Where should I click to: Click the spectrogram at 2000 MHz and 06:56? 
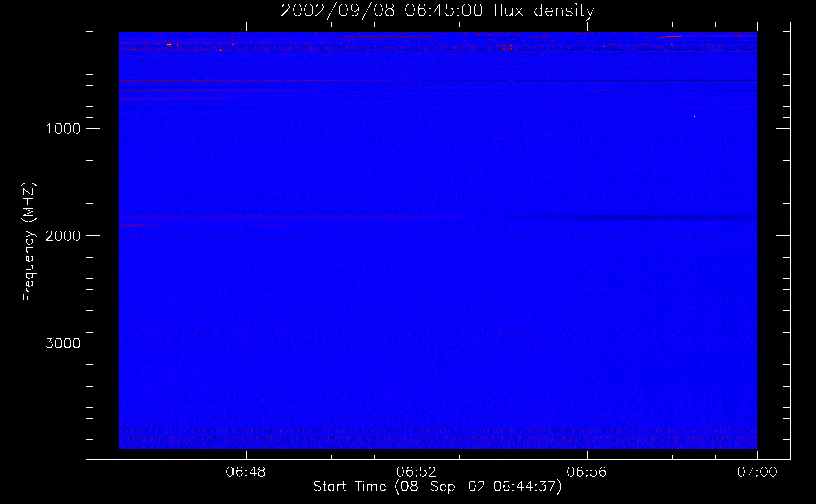coord(587,235)
